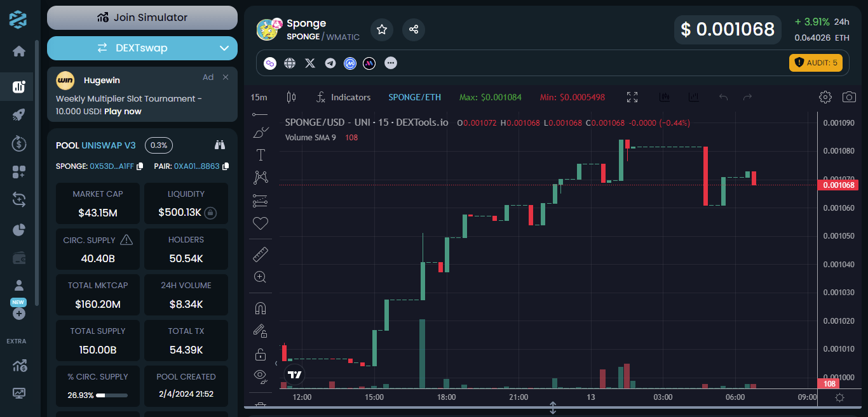Toggle hide all drawings eye icon
Screen dimensions: 868x417
coord(261,376)
